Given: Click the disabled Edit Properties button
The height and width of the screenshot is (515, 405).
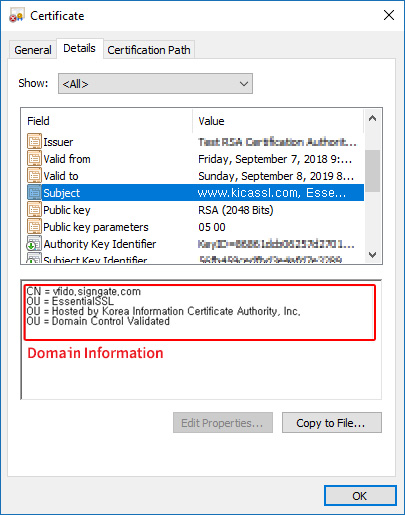Looking at the screenshot, I should 223,423.
